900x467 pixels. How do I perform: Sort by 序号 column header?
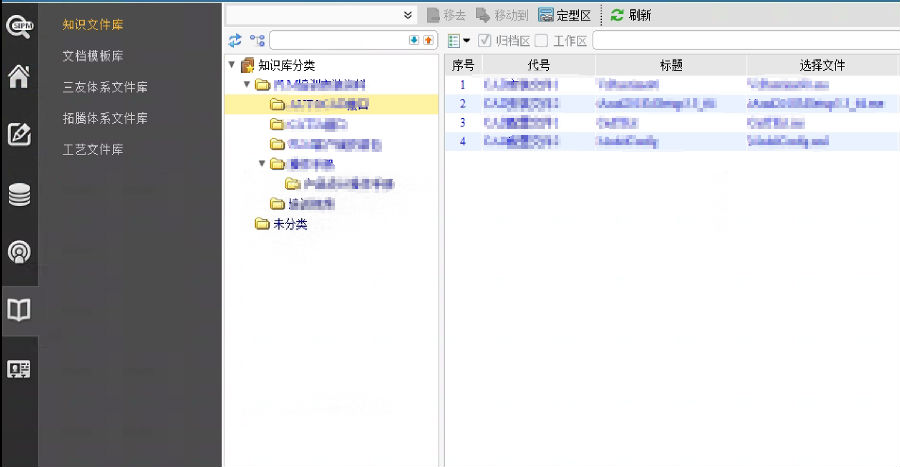(463, 65)
